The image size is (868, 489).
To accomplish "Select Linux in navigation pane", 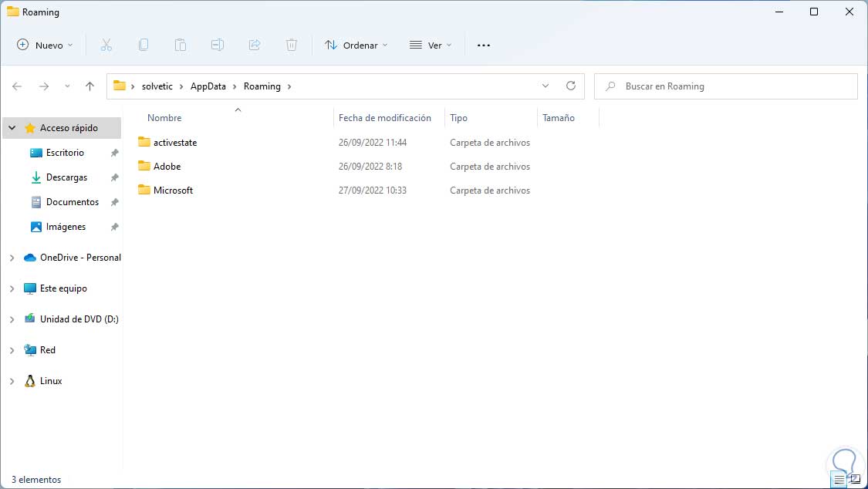I will [x=51, y=381].
